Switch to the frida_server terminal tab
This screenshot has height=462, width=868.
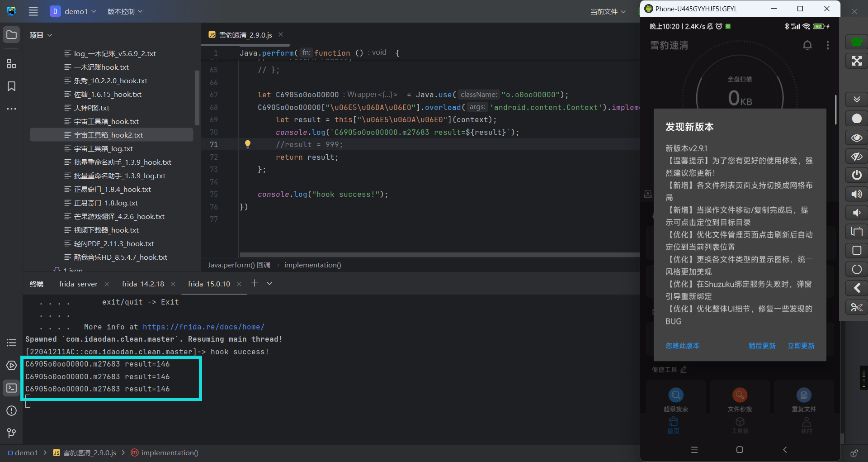(x=78, y=284)
